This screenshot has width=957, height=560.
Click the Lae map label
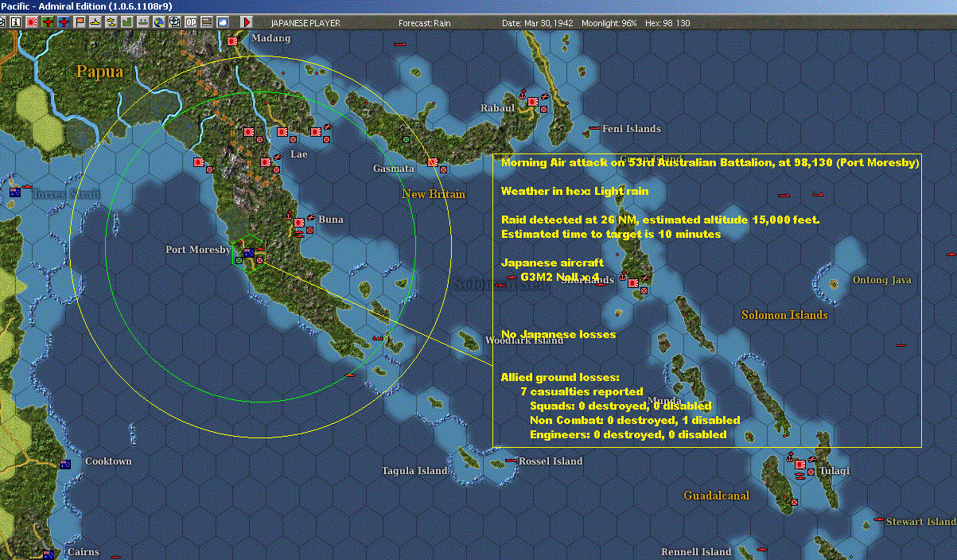tap(298, 154)
